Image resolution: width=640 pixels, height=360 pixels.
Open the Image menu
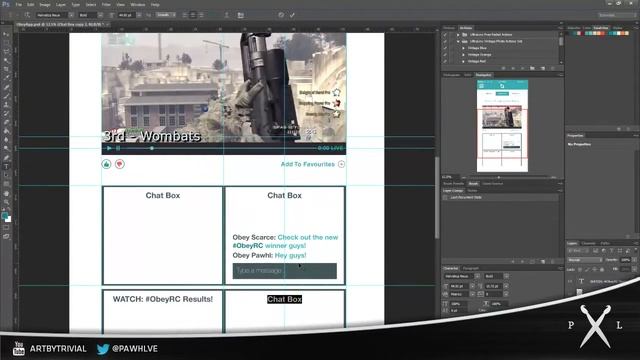45,4
